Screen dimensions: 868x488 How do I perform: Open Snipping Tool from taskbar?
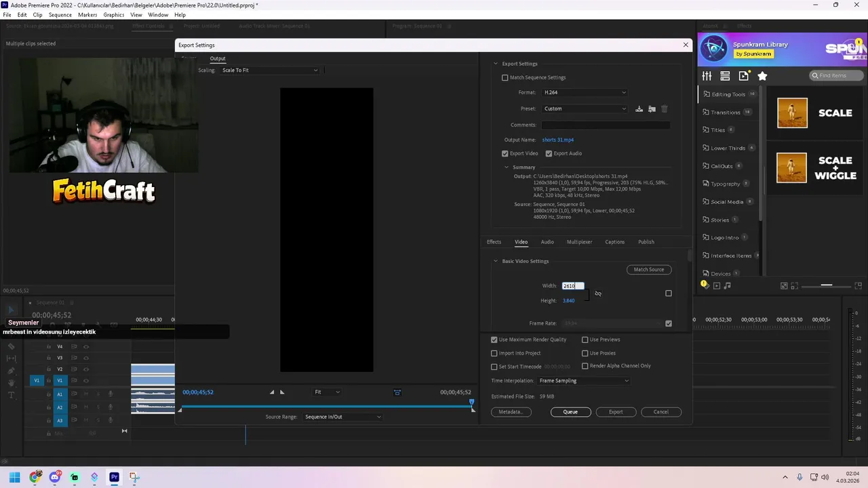pyautogui.click(x=134, y=477)
